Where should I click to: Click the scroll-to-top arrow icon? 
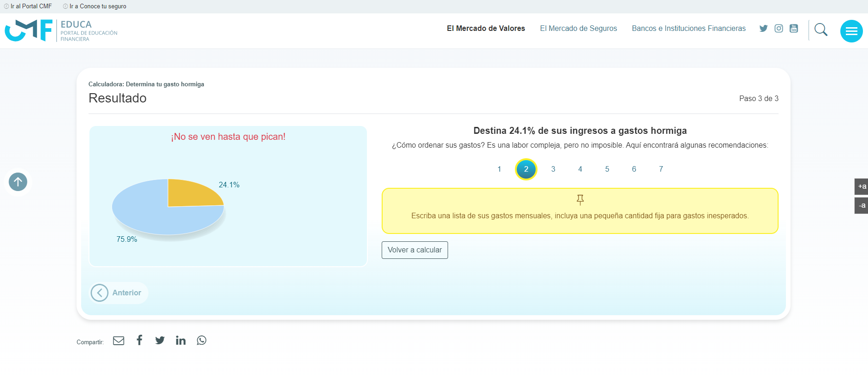coord(18,182)
